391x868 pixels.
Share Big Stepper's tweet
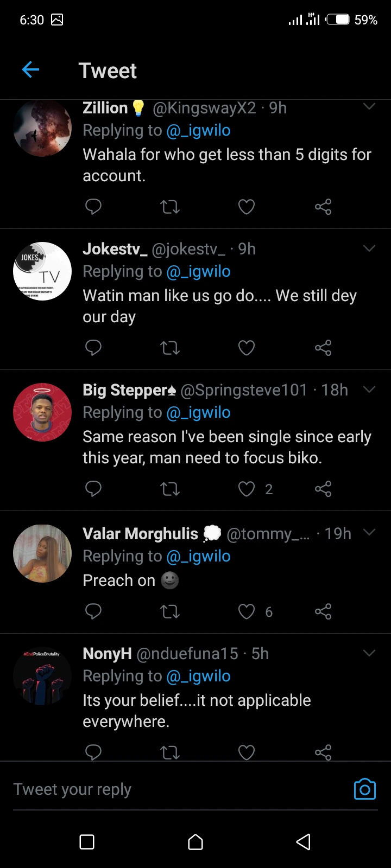click(x=323, y=489)
